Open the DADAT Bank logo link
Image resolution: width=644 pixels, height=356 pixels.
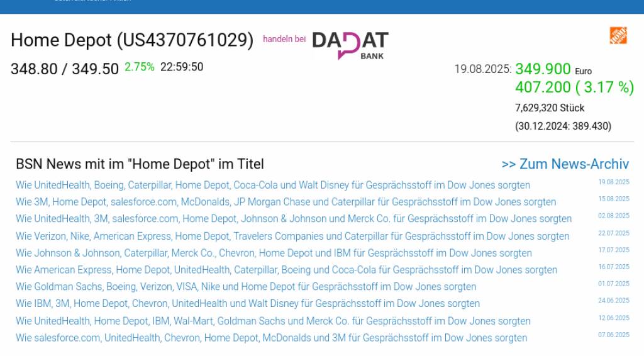[x=350, y=45]
